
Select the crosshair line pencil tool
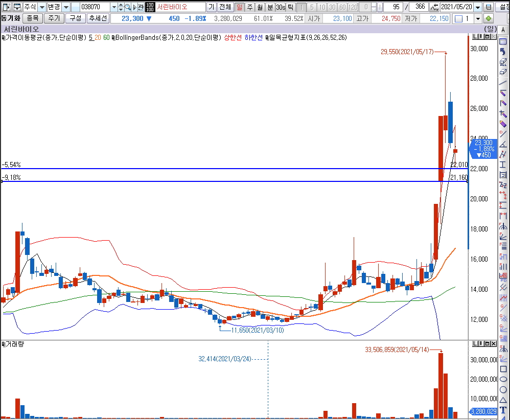click(x=503, y=113)
